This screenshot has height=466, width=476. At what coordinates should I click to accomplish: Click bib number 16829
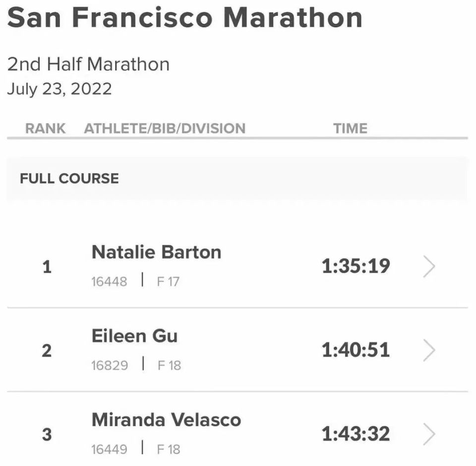tap(109, 365)
